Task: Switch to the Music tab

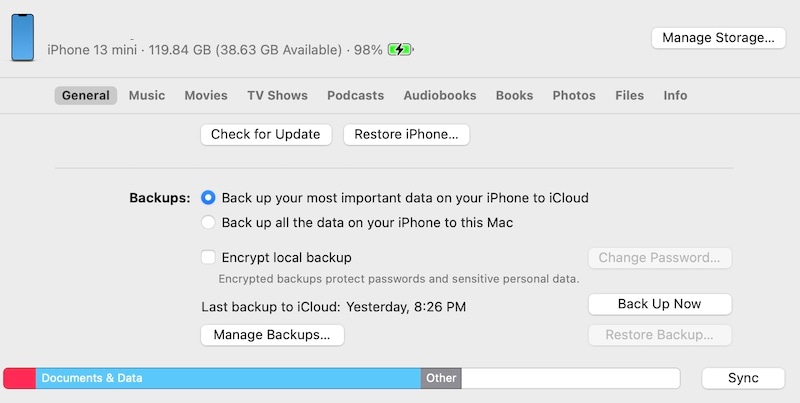Action: tap(147, 96)
